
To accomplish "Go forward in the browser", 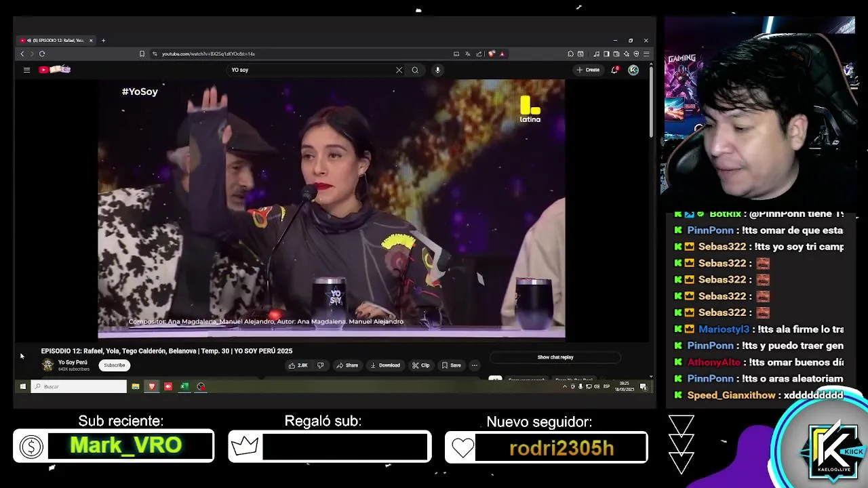I will 31,54.
